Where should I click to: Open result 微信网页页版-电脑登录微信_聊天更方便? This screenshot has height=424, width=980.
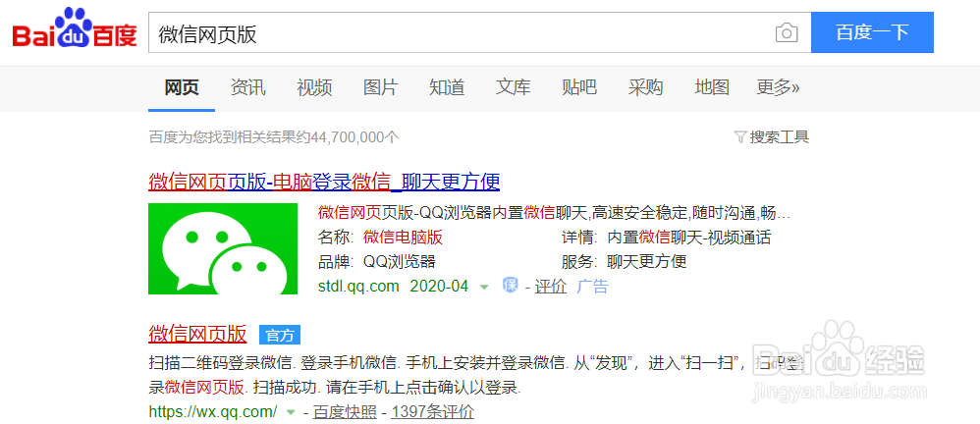click(x=324, y=182)
